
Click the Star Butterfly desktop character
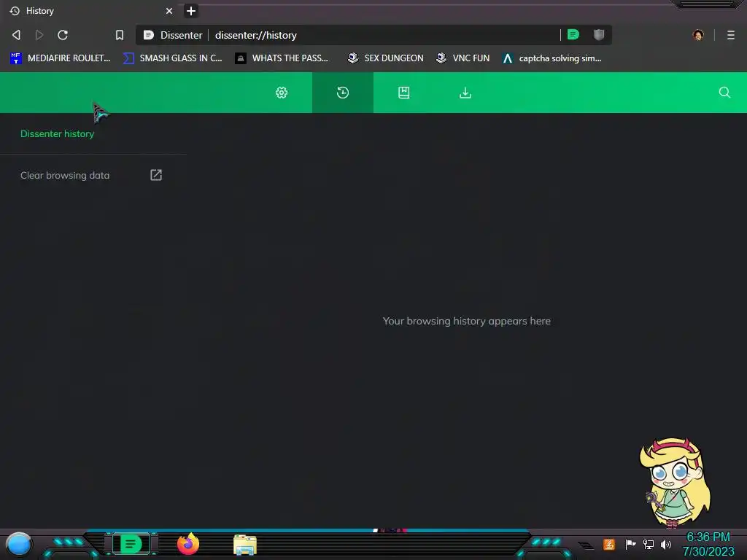point(674,483)
